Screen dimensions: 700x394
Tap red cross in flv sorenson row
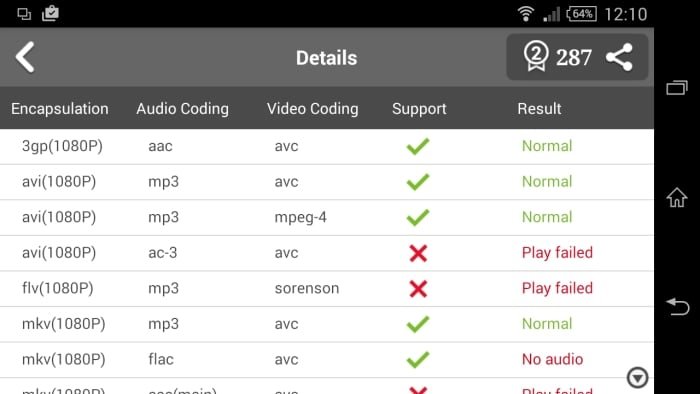[x=418, y=289]
